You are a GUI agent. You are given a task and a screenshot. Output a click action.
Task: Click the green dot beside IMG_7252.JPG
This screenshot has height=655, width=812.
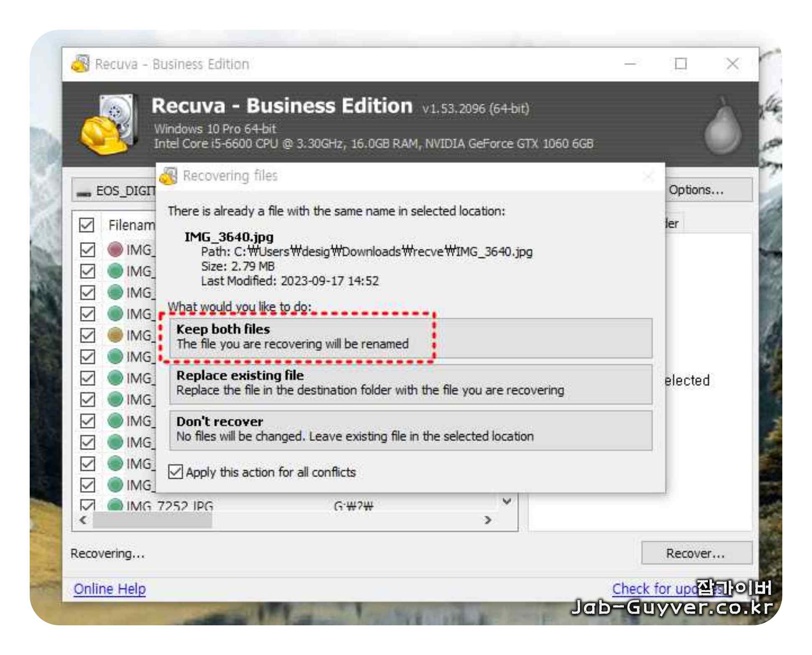point(115,505)
